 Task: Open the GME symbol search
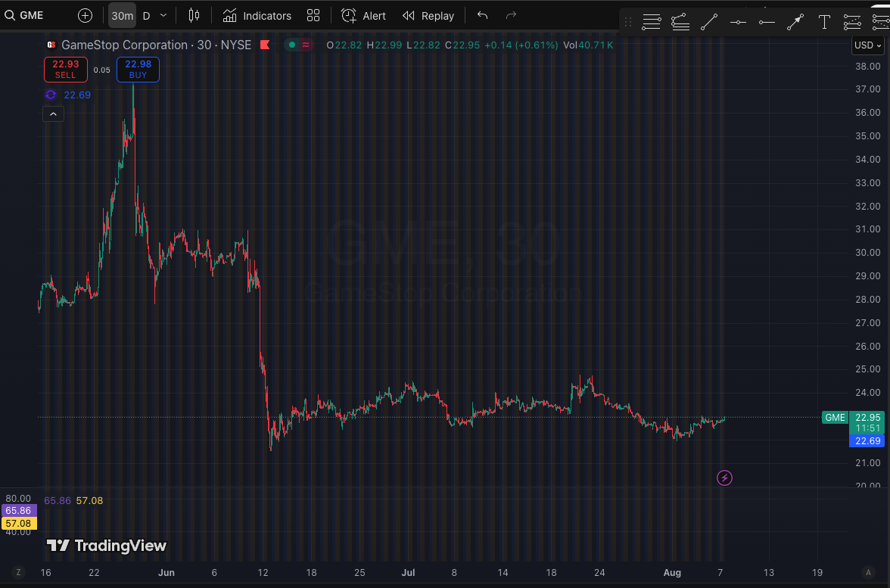click(x=24, y=15)
